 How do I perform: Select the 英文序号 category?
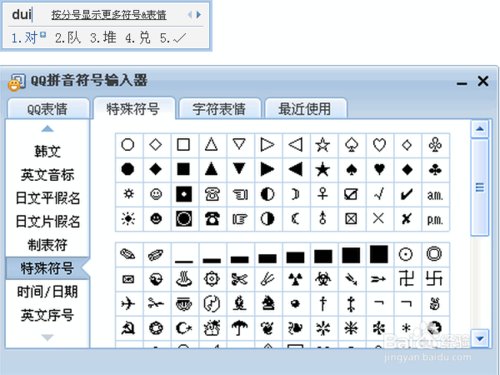48,315
